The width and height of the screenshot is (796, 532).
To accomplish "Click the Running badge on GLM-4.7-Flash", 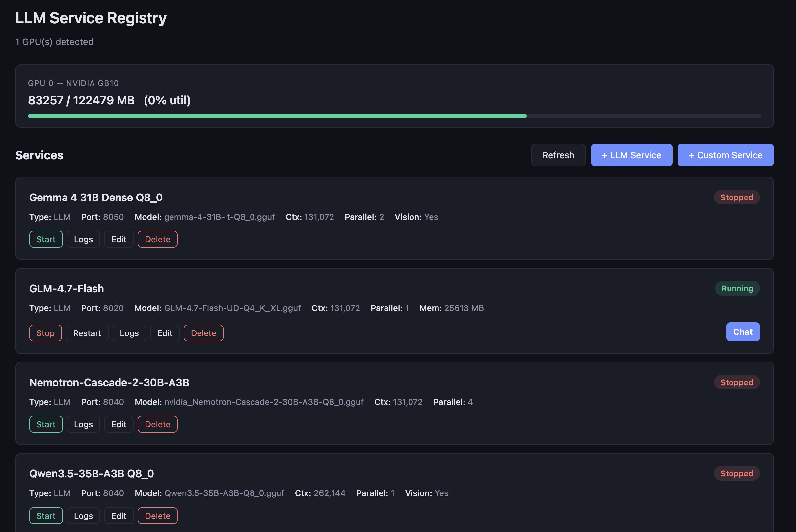I will [737, 288].
